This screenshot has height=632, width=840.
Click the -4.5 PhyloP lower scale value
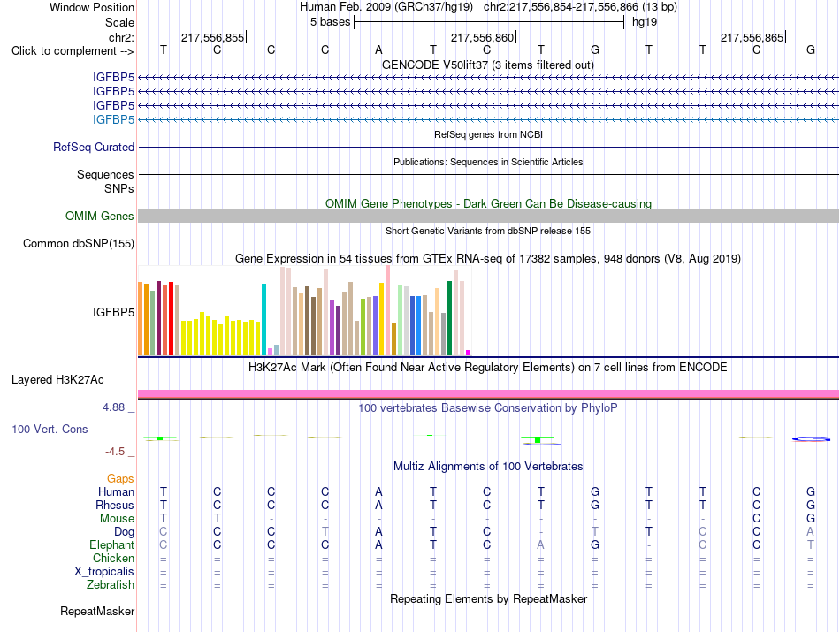pyautogui.click(x=115, y=452)
